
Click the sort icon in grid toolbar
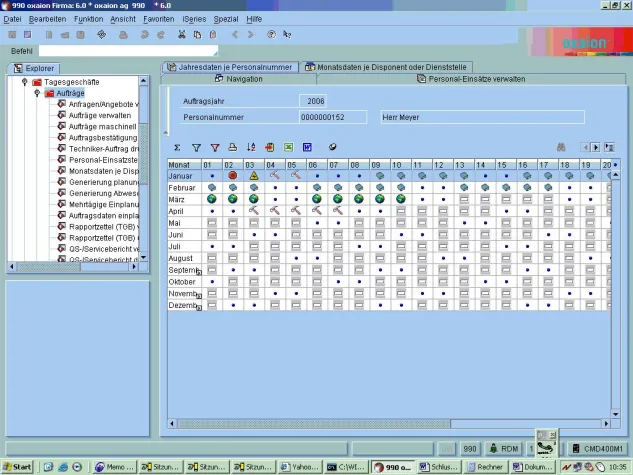point(251,147)
